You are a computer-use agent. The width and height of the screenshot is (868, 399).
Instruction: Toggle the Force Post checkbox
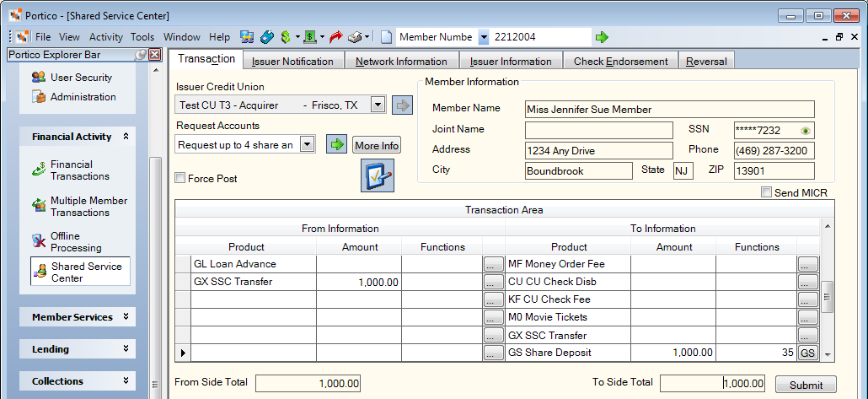pos(179,179)
